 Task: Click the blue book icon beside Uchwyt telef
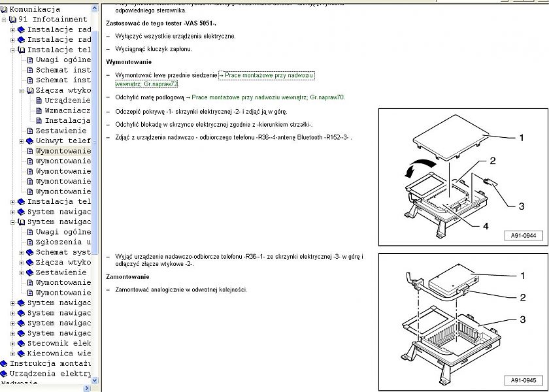(30, 141)
